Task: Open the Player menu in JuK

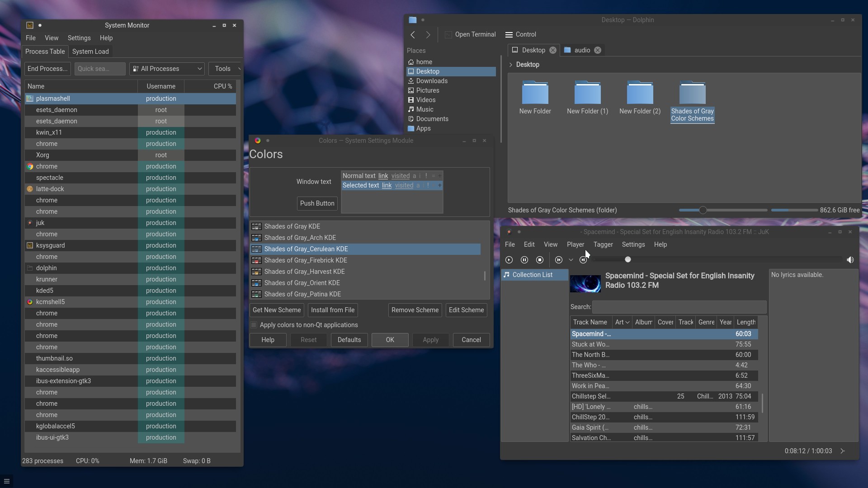Action: tap(576, 244)
